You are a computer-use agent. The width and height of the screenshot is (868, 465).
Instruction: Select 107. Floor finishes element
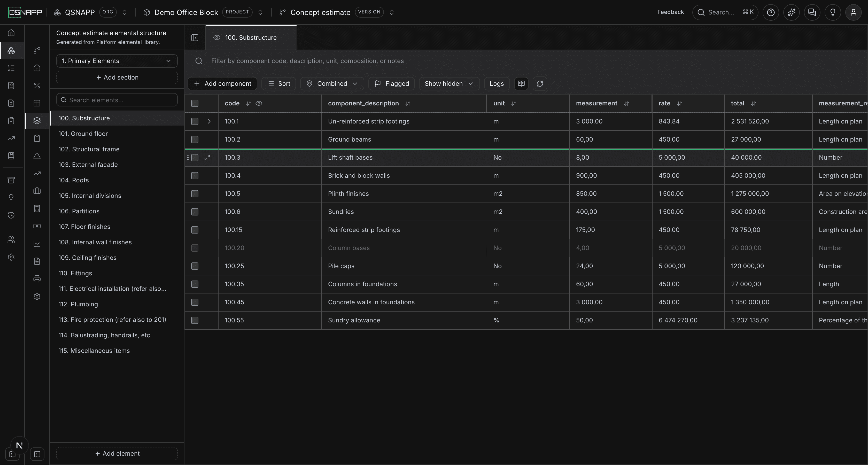117,227
